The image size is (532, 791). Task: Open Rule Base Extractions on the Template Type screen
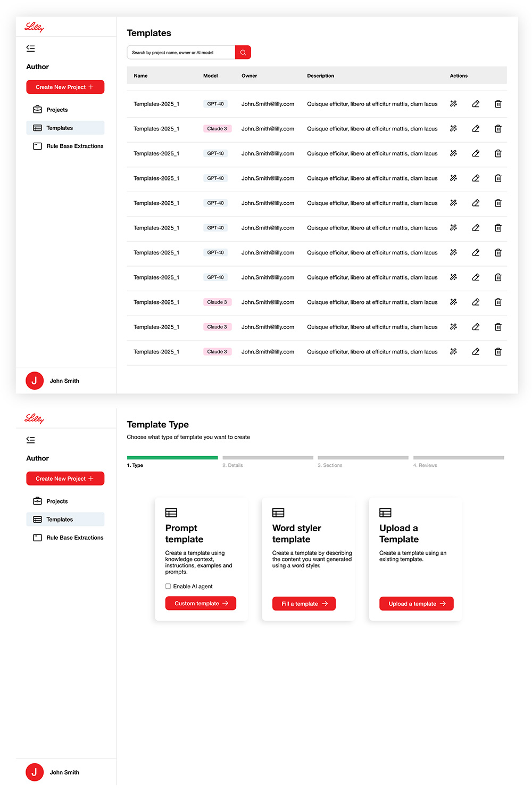(74, 538)
